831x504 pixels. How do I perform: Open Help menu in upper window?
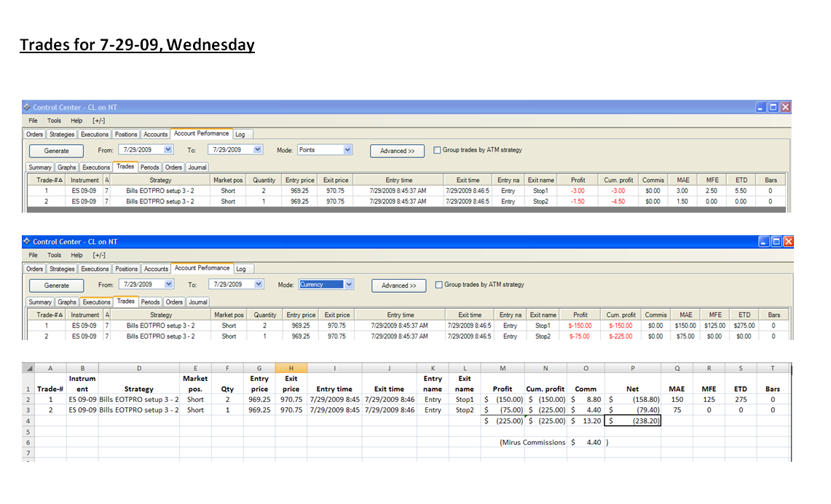pyautogui.click(x=77, y=121)
